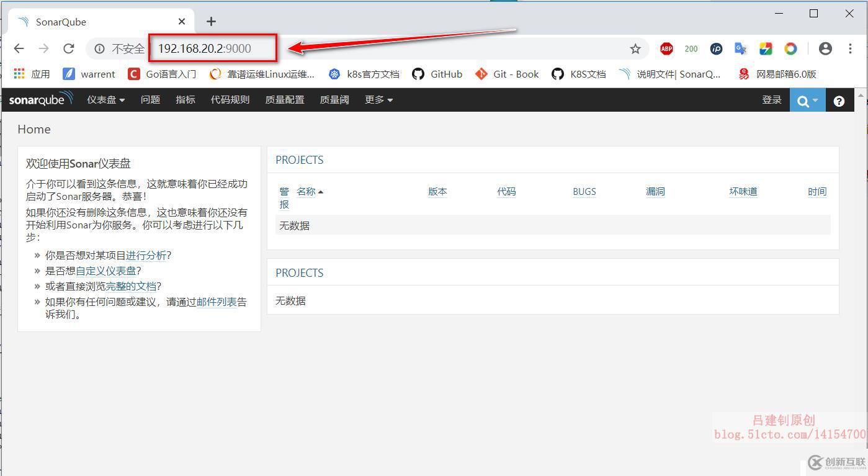The image size is (868, 476).
Task: Open the warrent bookmark
Action: tap(89, 74)
